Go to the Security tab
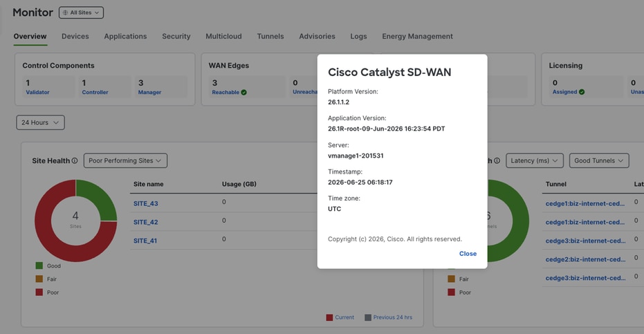 (176, 36)
